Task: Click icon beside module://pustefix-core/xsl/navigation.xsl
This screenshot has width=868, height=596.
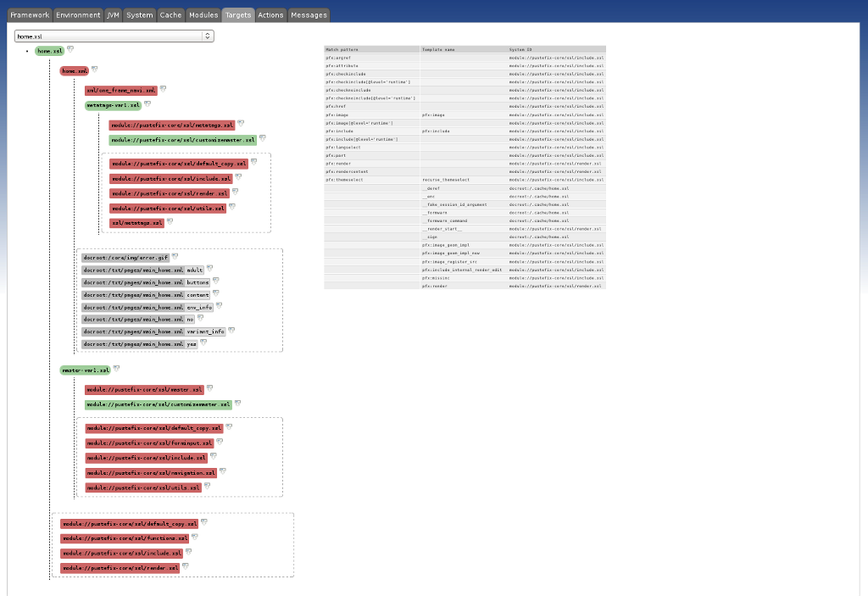Action: tap(223, 471)
